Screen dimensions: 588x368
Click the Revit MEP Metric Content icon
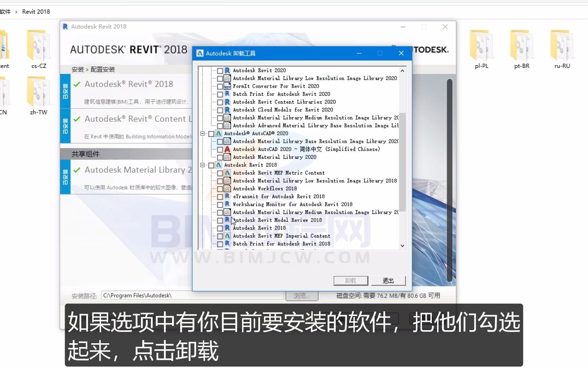[x=227, y=173]
